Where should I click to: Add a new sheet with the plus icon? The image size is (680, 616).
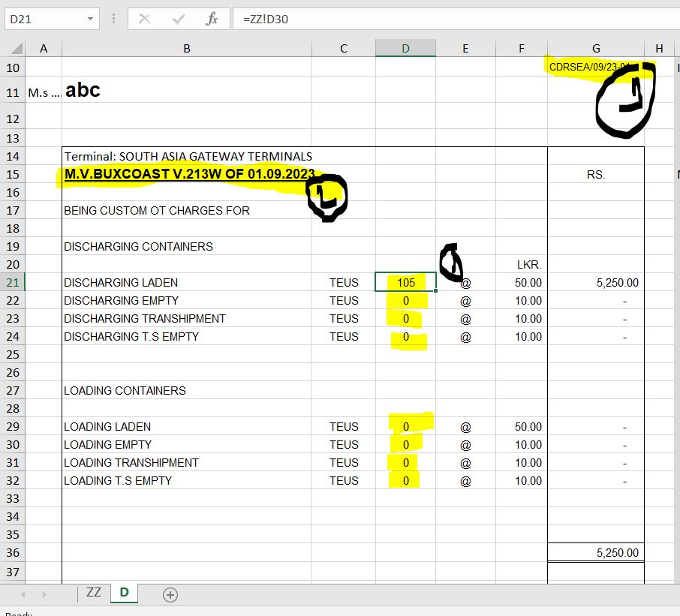tap(170, 595)
